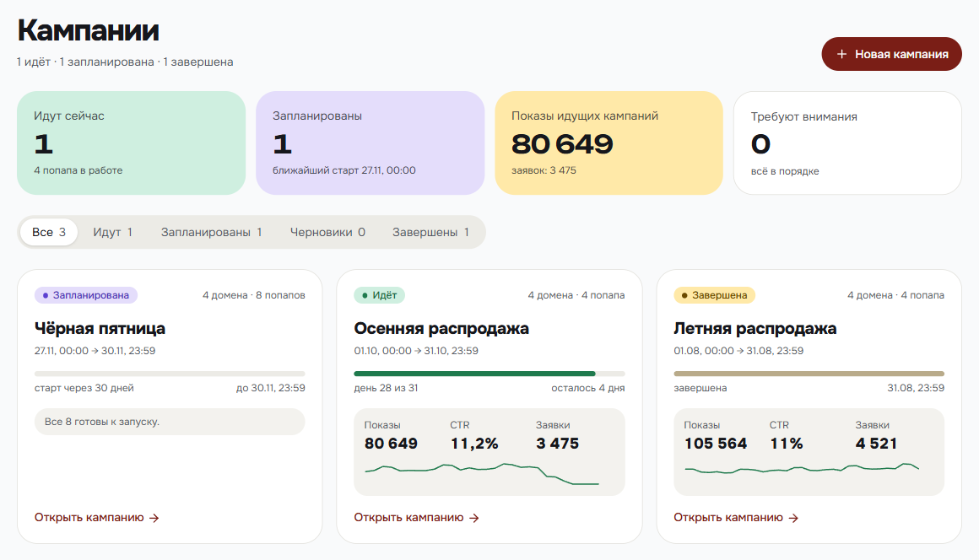Click the Летняя распродажа campaign title

click(x=755, y=328)
